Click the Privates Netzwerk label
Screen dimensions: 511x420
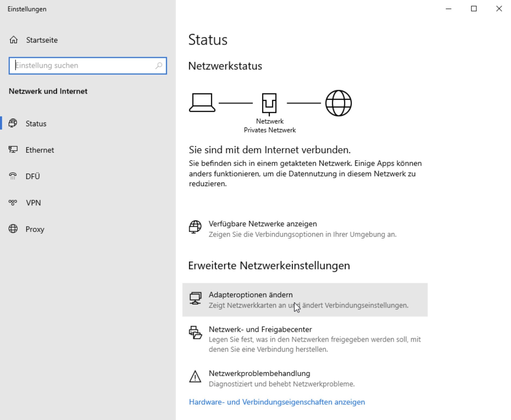pos(270,130)
